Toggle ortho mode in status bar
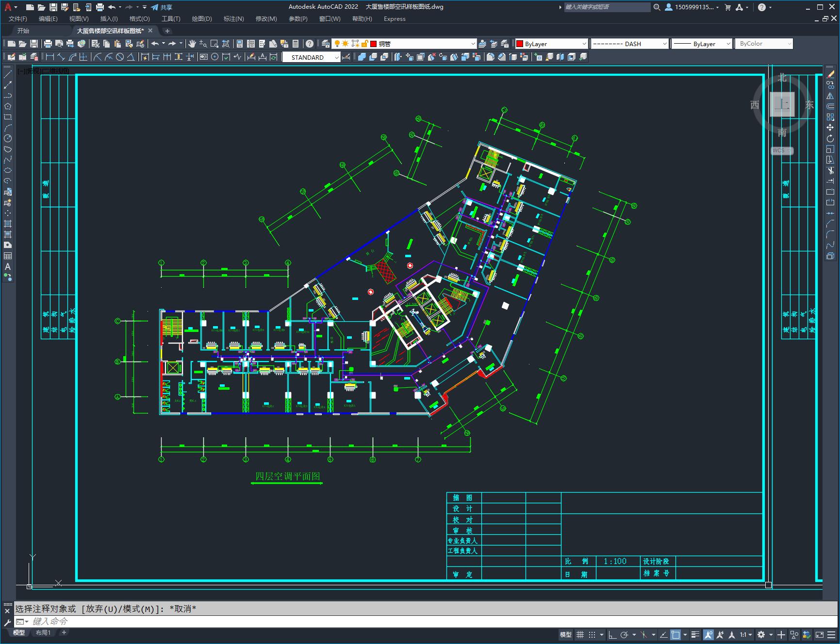 pos(612,635)
